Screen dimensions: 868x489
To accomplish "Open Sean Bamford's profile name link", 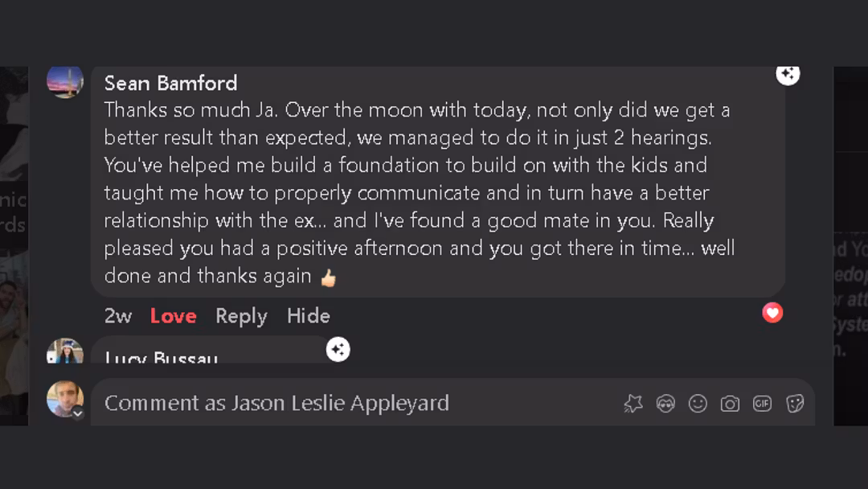I will click(x=170, y=83).
